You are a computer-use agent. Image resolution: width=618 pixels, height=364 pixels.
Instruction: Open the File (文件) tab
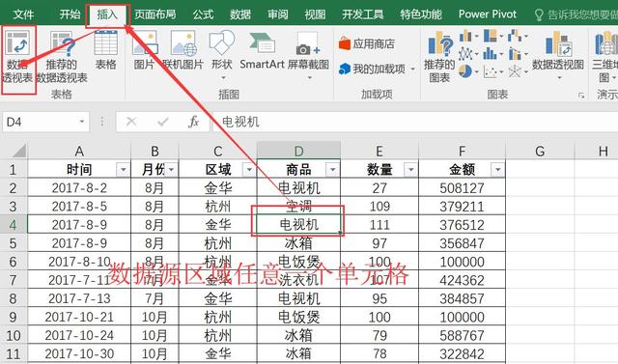click(23, 14)
